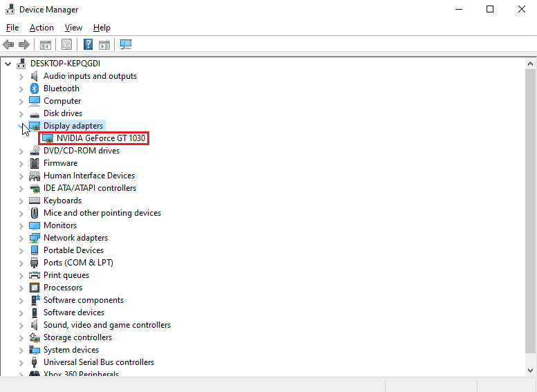Expand the Bluetooth category
The image size is (537, 392).
click(21, 89)
